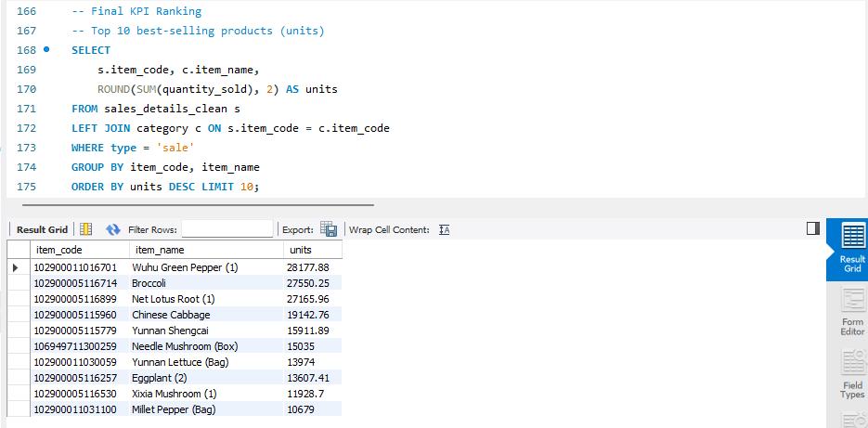Click the units column header
868x428 pixels.
coord(301,250)
